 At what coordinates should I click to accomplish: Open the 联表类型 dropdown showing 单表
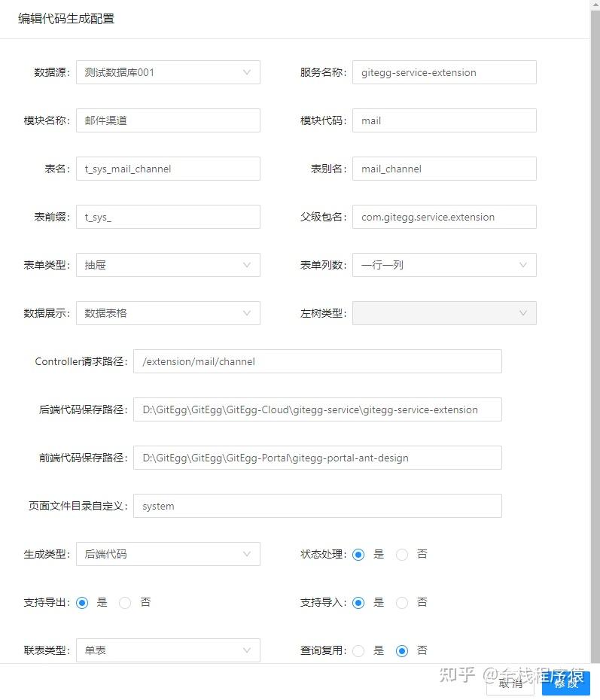click(168, 650)
